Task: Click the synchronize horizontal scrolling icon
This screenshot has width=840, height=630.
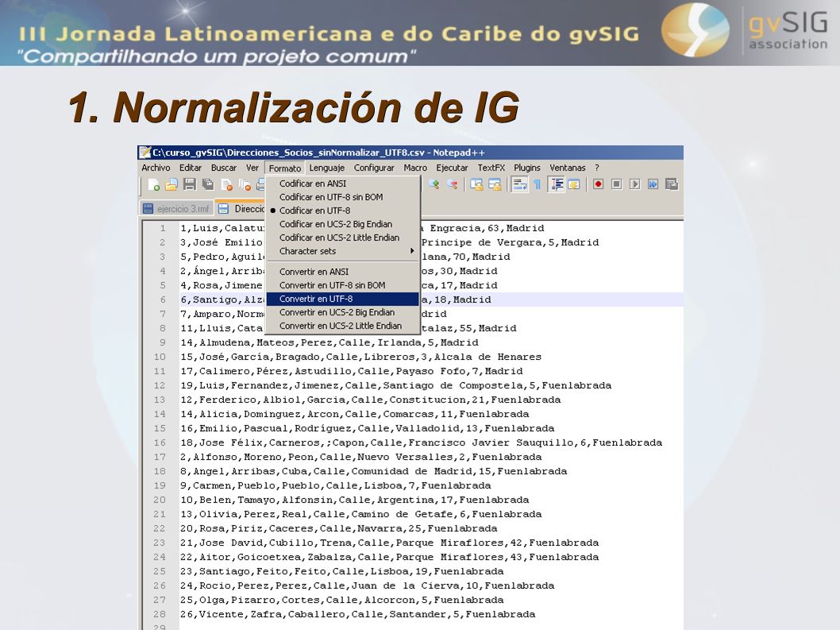Action: click(495, 185)
